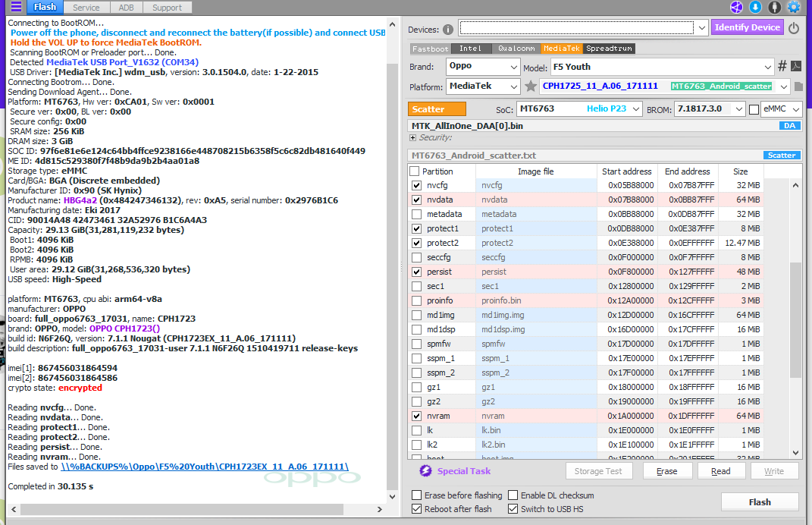Screen dimensions: 812x525
Task: Check the seccfg partition checkbox
Action: [416, 257]
